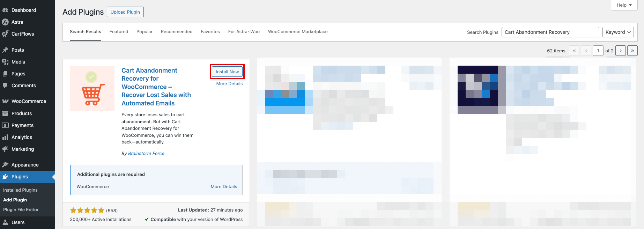Open the WooCommerce menu label
The image size is (644, 229).
click(29, 101)
